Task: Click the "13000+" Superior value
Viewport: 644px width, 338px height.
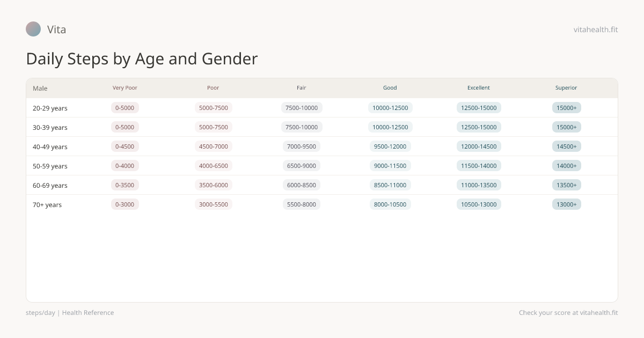Action: click(x=567, y=204)
